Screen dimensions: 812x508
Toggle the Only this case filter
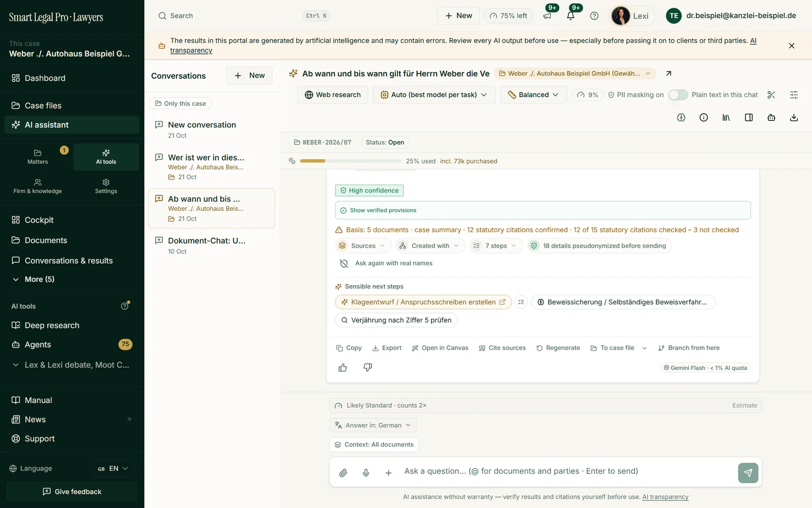[180, 104]
